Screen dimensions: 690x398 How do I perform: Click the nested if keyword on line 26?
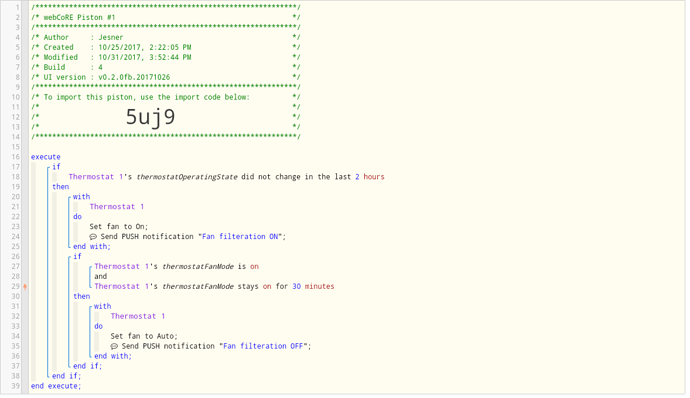point(77,257)
